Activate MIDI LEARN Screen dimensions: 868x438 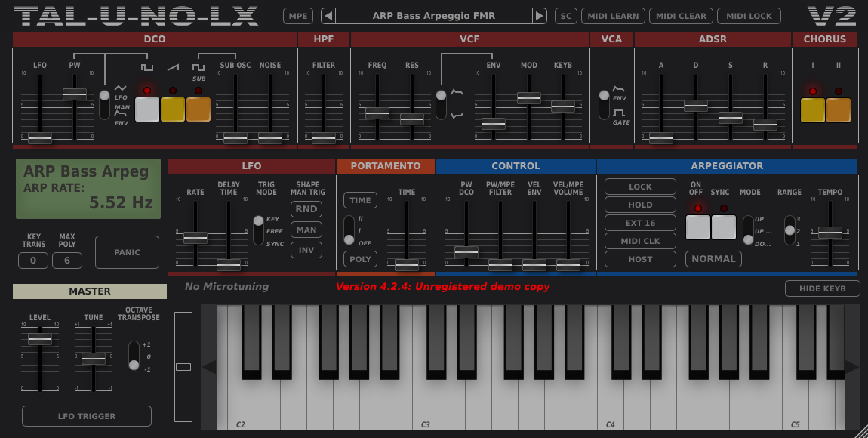coord(614,16)
